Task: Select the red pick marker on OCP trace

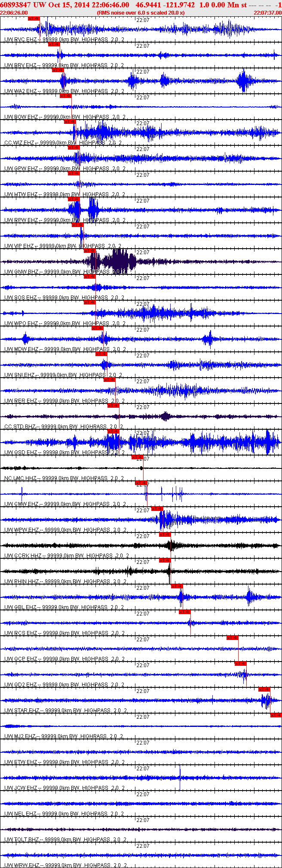Action: pos(233,638)
